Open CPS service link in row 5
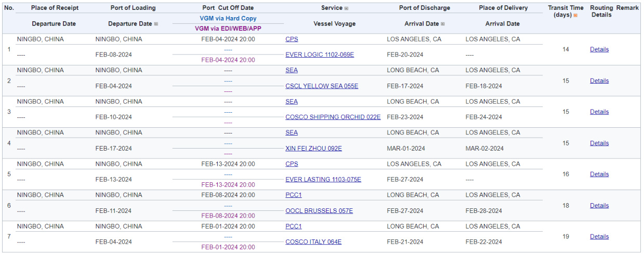 pos(292,164)
